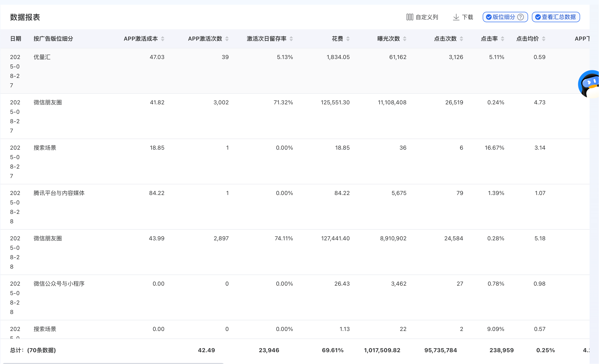
Task: Toggle the 版位细分 checkbox
Action: [489, 17]
